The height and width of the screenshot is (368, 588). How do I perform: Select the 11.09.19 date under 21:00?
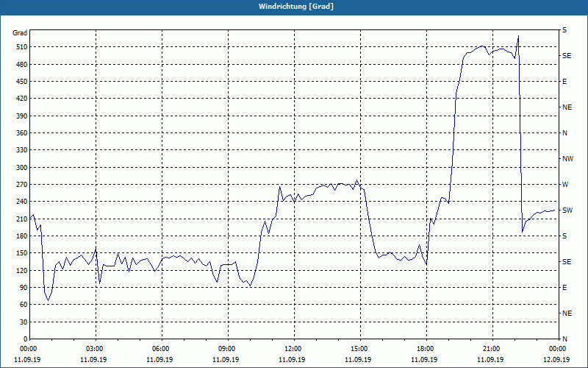(x=490, y=359)
